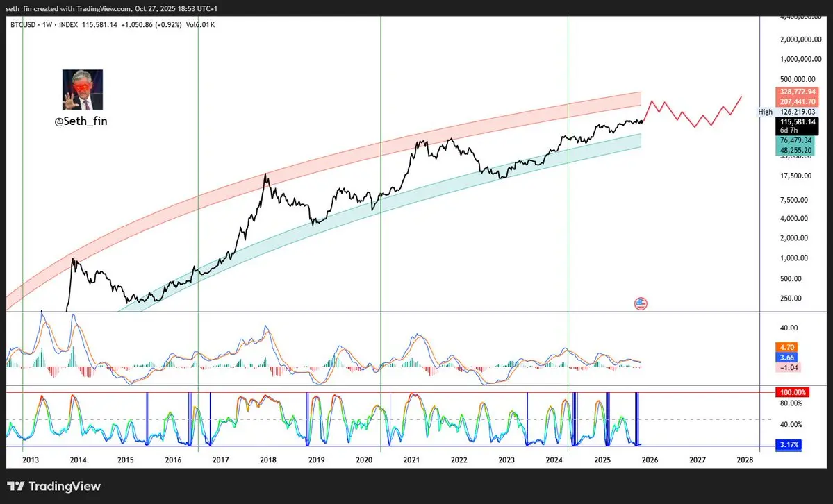Click the TradingView logo at the bottom left
This screenshot has height=504, width=833.
click(x=53, y=486)
